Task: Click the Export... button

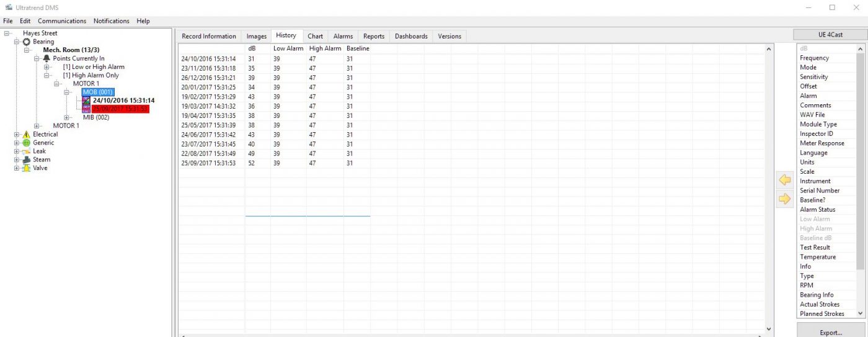Action: coord(830,332)
